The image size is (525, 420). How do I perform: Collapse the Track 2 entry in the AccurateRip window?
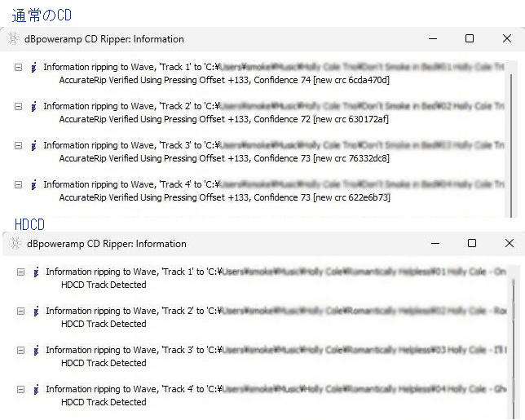coord(19,106)
